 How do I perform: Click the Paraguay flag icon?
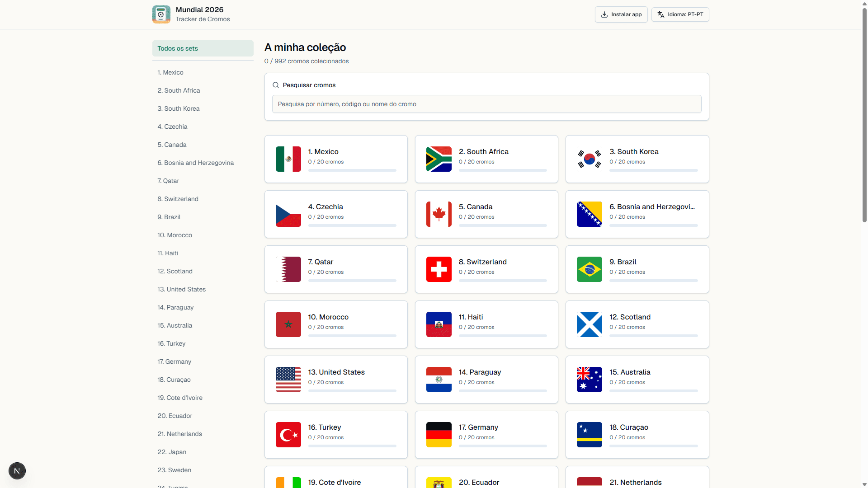[x=439, y=380]
